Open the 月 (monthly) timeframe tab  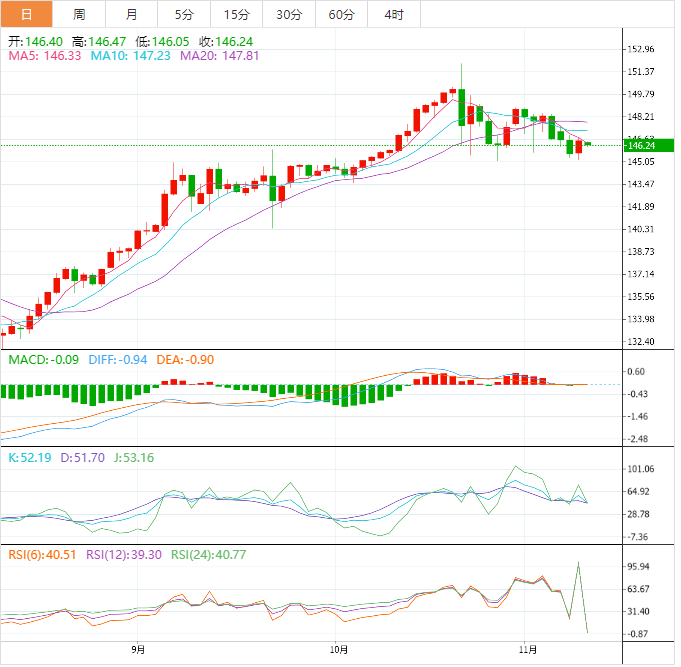(132, 14)
